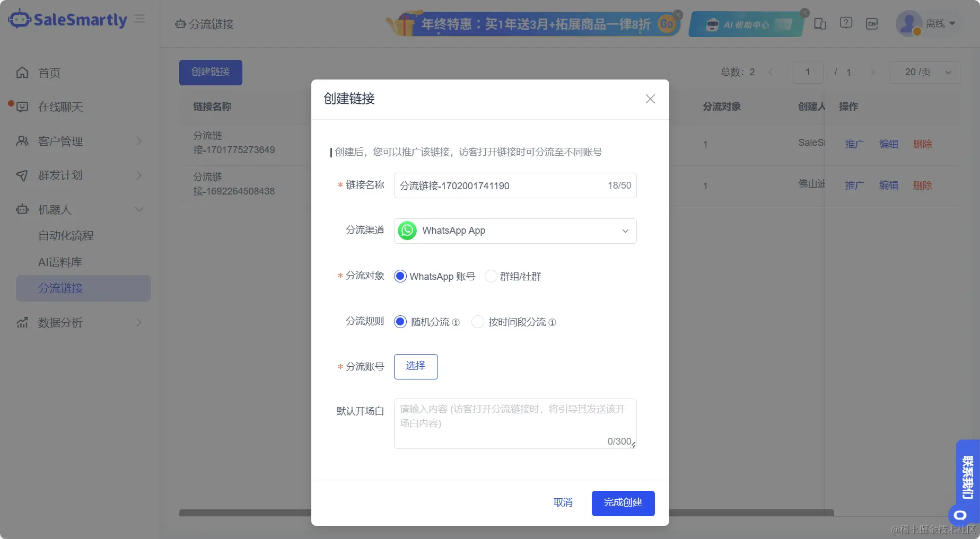Click the 首页 home icon
980x539 pixels.
click(22, 73)
